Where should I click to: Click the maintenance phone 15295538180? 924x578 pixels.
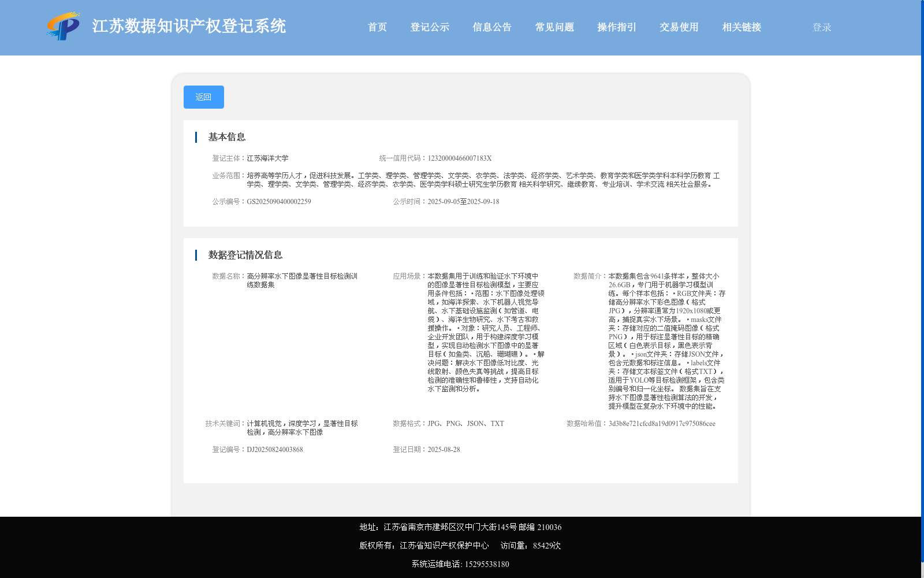(487, 564)
